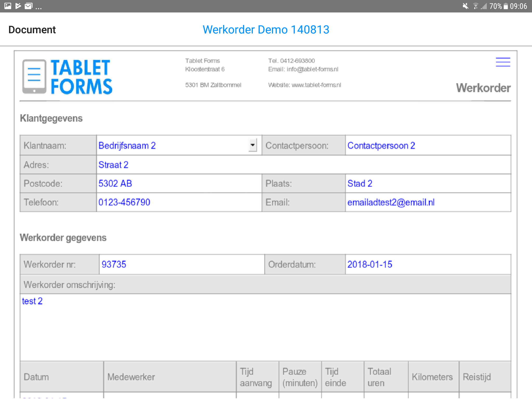The width and height of the screenshot is (532, 399).
Task: Open the Werkorder Demo 140813 title
Action: point(266,30)
